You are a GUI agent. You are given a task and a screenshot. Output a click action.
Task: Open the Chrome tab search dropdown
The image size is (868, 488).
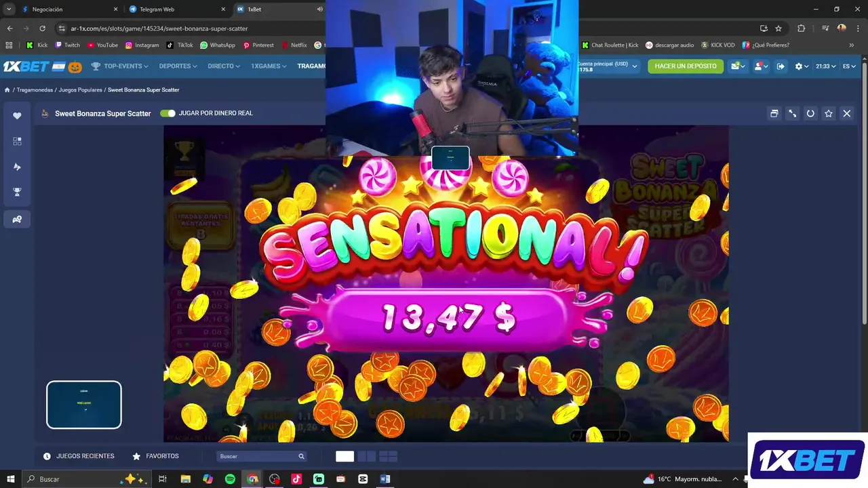[x=9, y=9]
